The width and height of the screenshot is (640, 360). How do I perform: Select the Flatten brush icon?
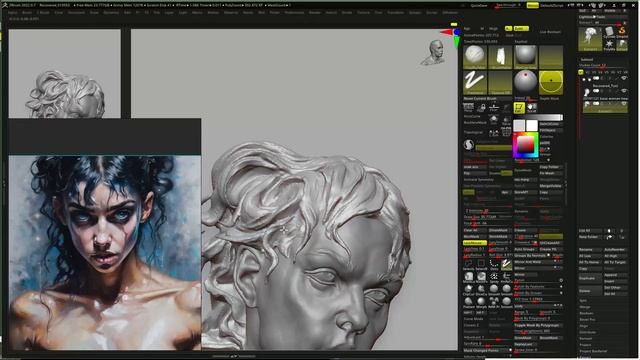469,302
